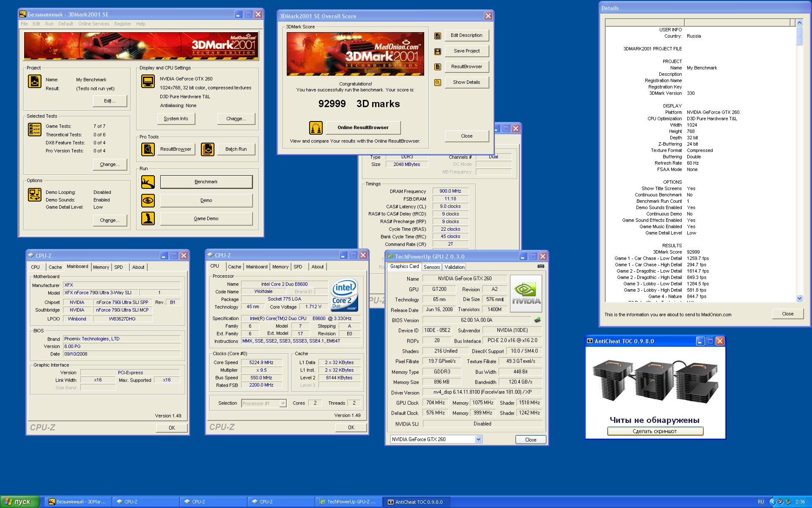Click the Display and CPU Settings monitor icon
The width and height of the screenshot is (812, 508).
click(148, 81)
